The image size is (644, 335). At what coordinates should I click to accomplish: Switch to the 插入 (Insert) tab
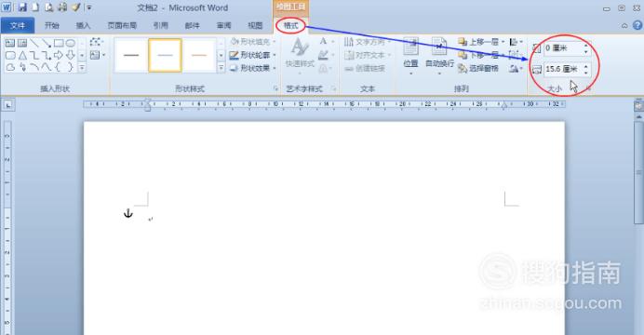click(x=83, y=25)
